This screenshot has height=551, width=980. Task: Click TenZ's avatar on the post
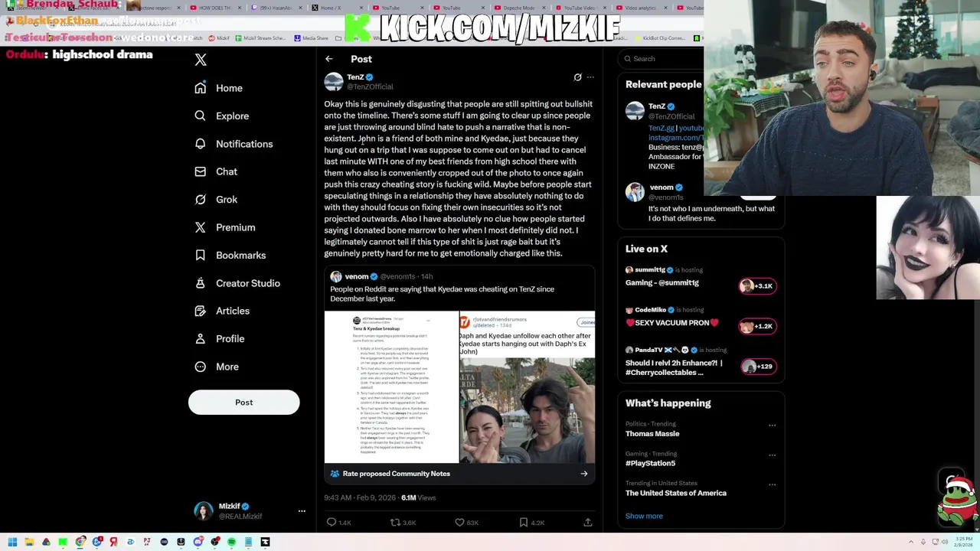point(334,82)
